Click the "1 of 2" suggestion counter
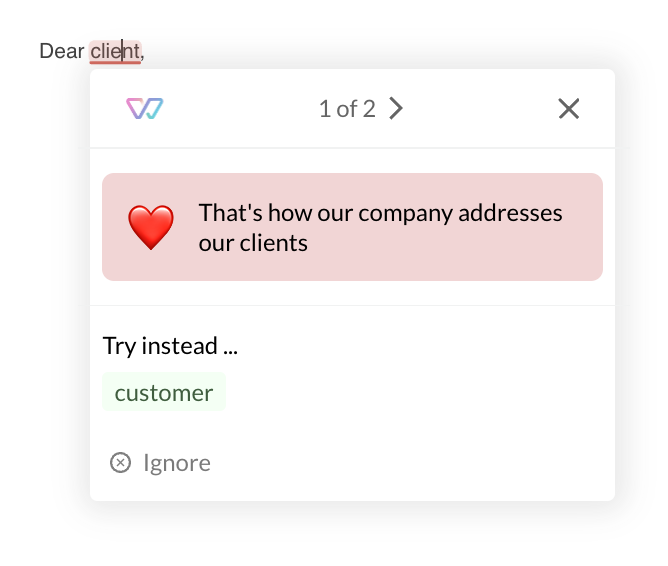 pyautogui.click(x=347, y=109)
